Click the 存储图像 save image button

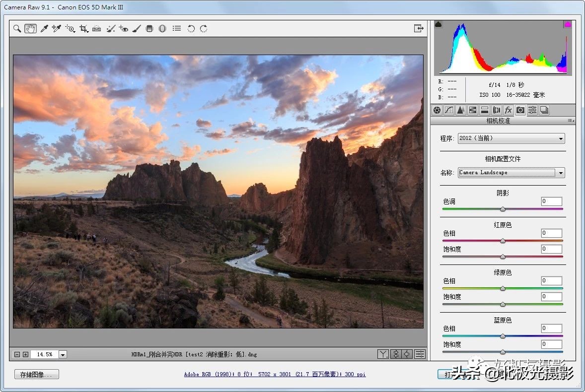pyautogui.click(x=37, y=374)
